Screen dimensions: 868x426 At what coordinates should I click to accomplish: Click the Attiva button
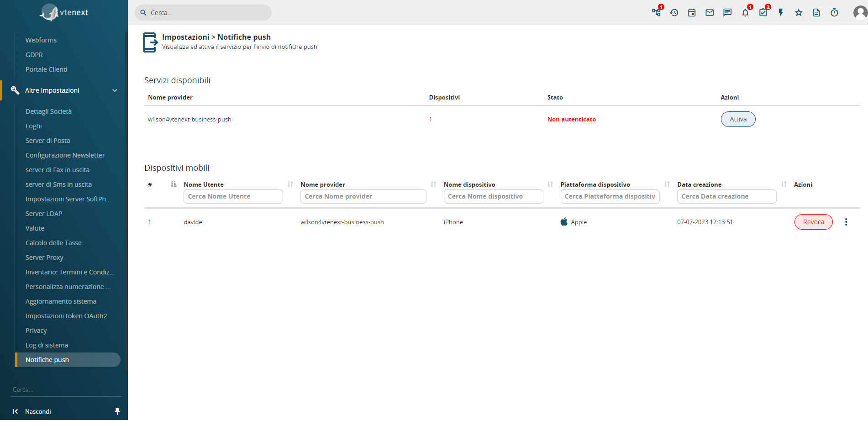coord(738,119)
